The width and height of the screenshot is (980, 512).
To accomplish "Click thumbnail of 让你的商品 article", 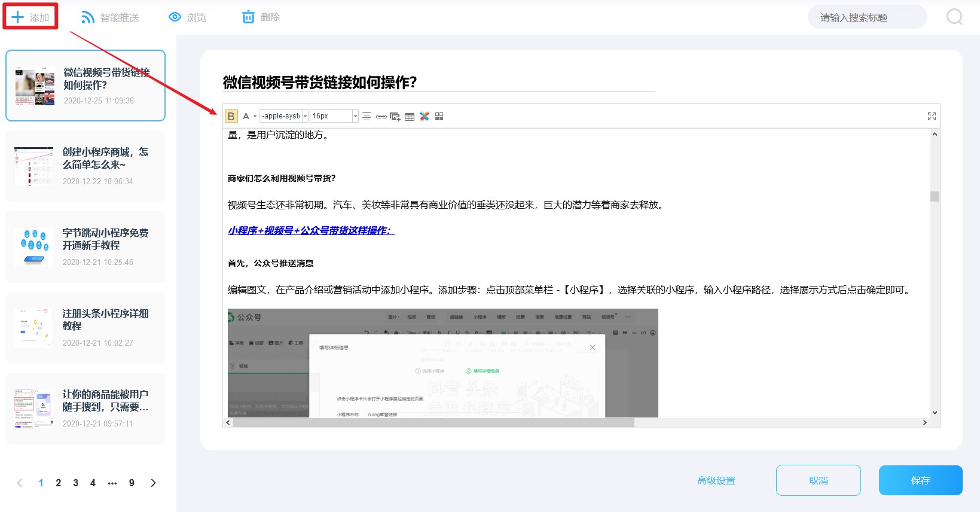I will point(34,409).
